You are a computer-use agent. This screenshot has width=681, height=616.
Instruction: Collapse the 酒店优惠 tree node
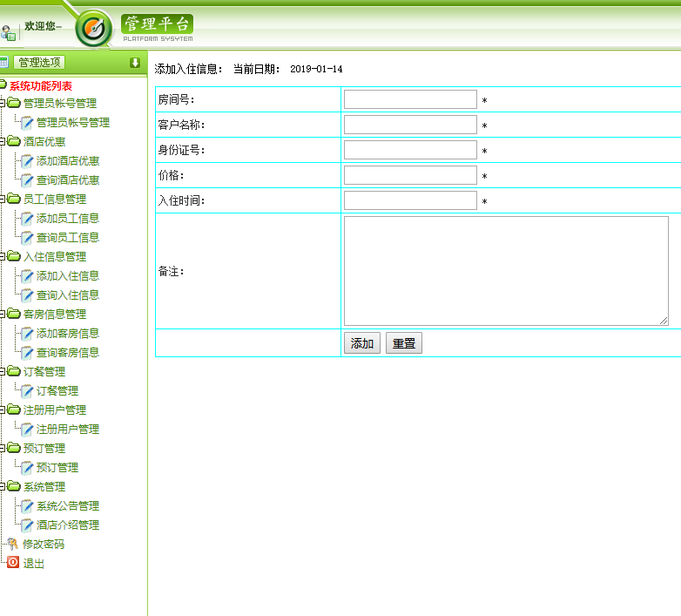point(2,142)
